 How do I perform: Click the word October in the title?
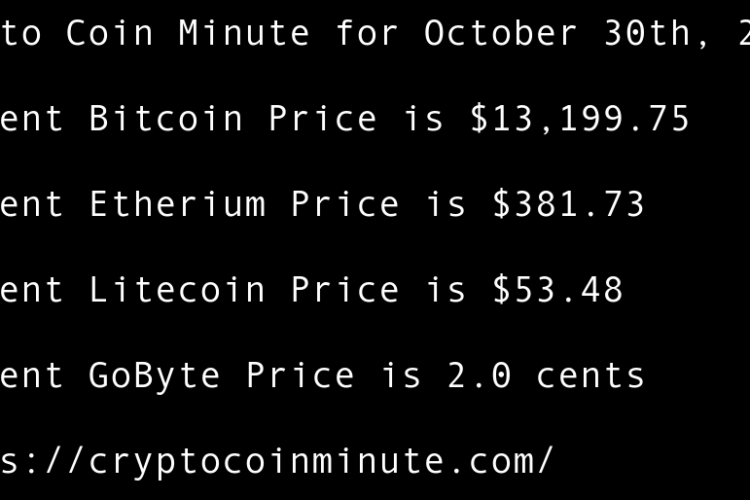[501, 33]
